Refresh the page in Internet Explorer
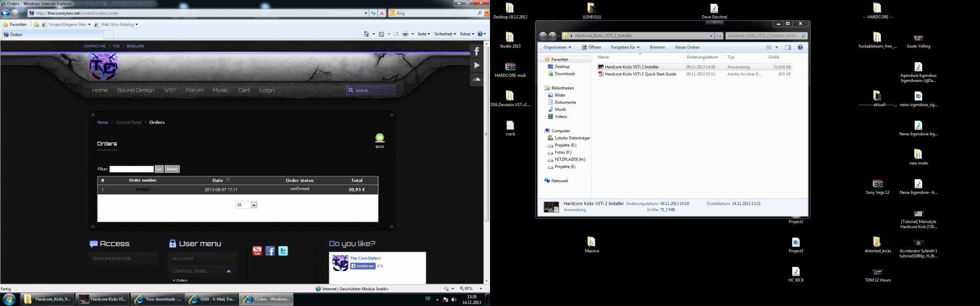The image size is (980, 306). pos(373,13)
